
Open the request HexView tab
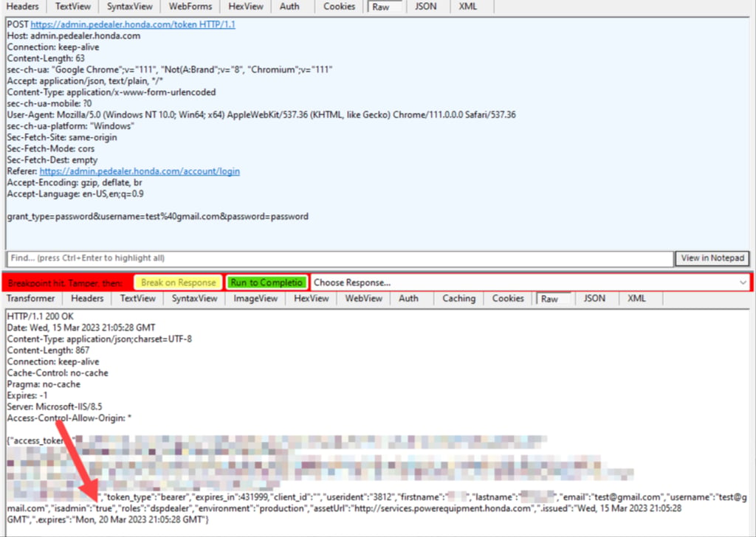246,6
